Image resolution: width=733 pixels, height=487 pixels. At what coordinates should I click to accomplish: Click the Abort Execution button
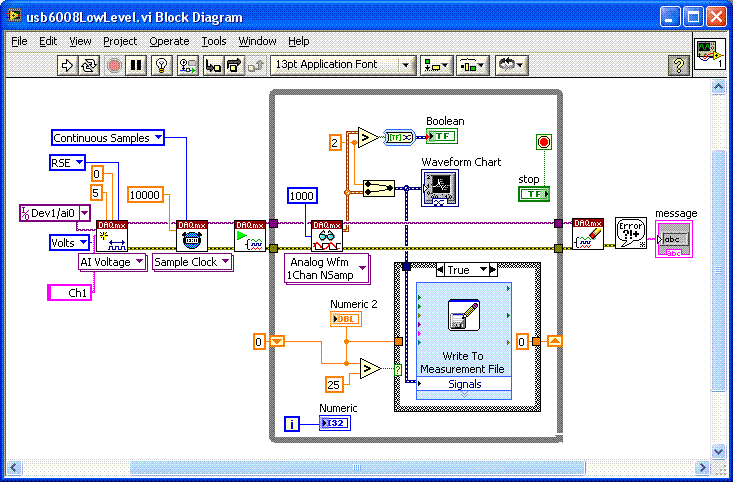[x=114, y=65]
